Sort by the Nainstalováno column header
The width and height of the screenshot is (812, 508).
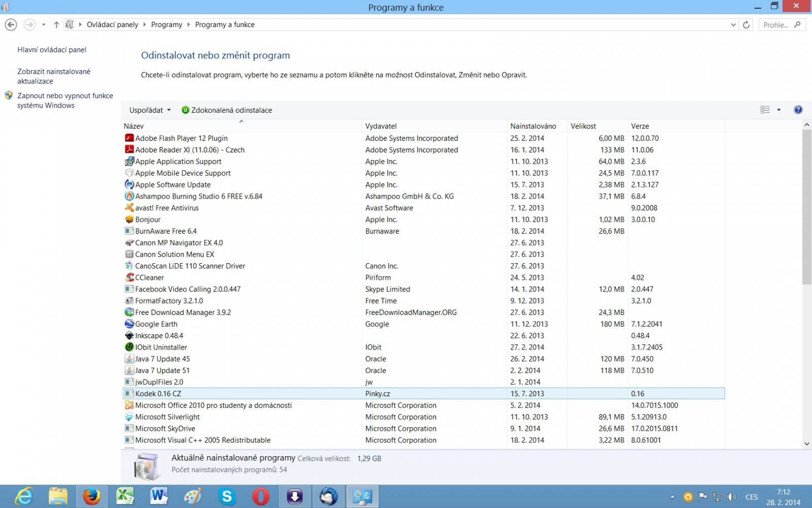coord(537,125)
